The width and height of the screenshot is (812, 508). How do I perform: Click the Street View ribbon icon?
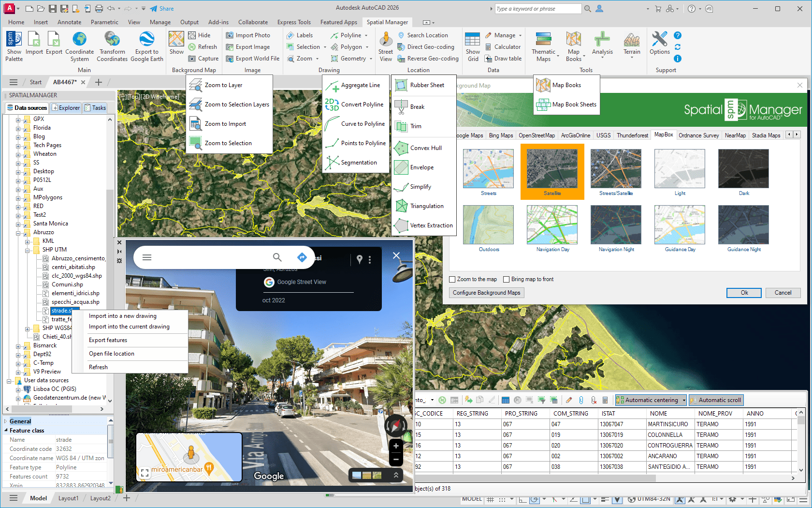[385, 40]
